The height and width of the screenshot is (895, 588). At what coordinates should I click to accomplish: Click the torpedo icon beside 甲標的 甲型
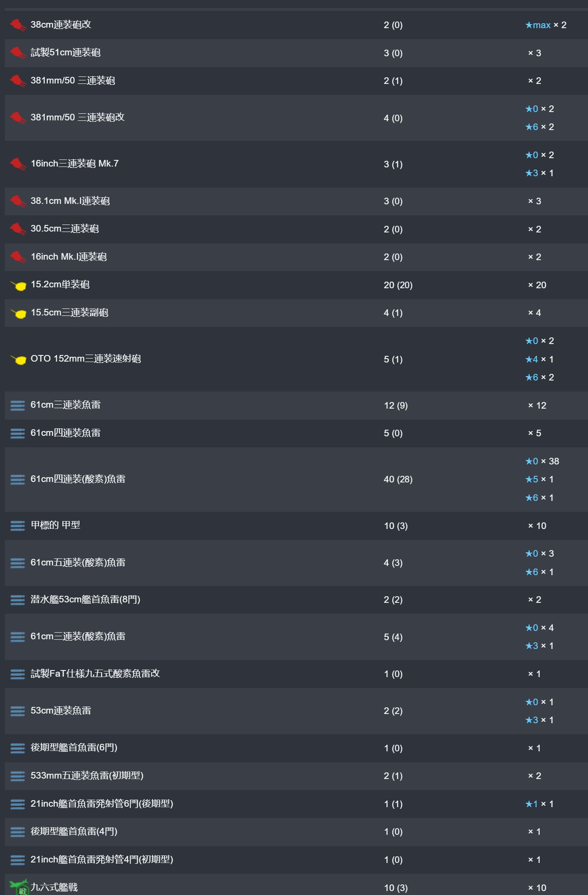tap(18, 526)
